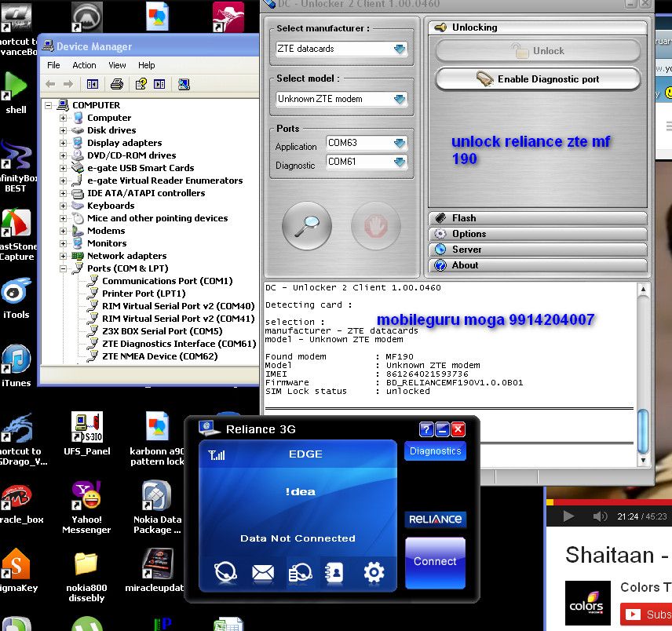The height and width of the screenshot is (631, 672).
Task: Select the karbonn a90 pattern lock file icon
Action: pyautogui.click(x=157, y=439)
